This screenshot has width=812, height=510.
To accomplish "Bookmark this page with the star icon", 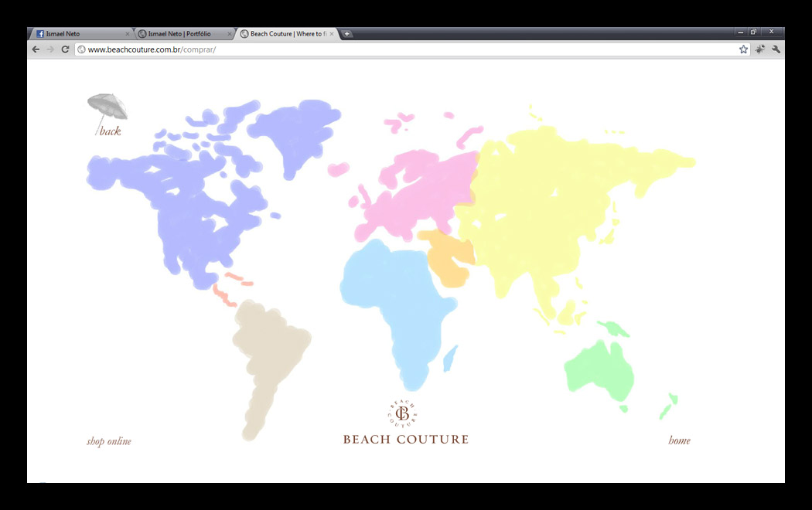I will point(744,49).
